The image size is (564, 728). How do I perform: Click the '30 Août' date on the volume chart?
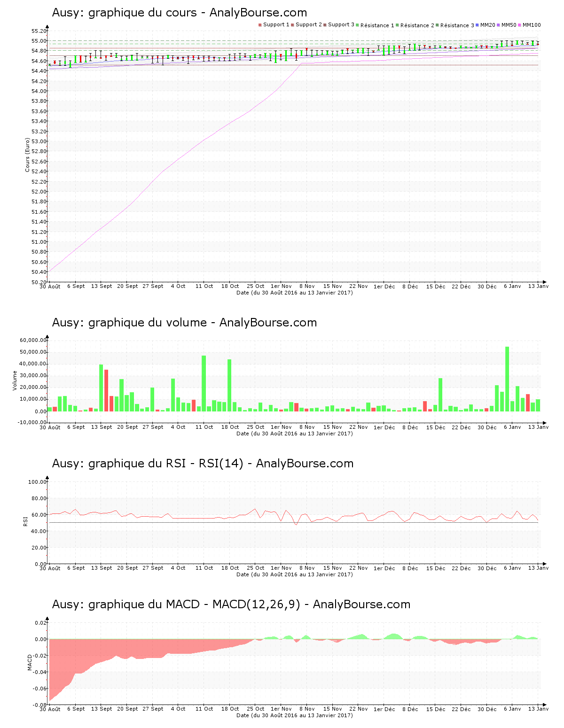50,427
